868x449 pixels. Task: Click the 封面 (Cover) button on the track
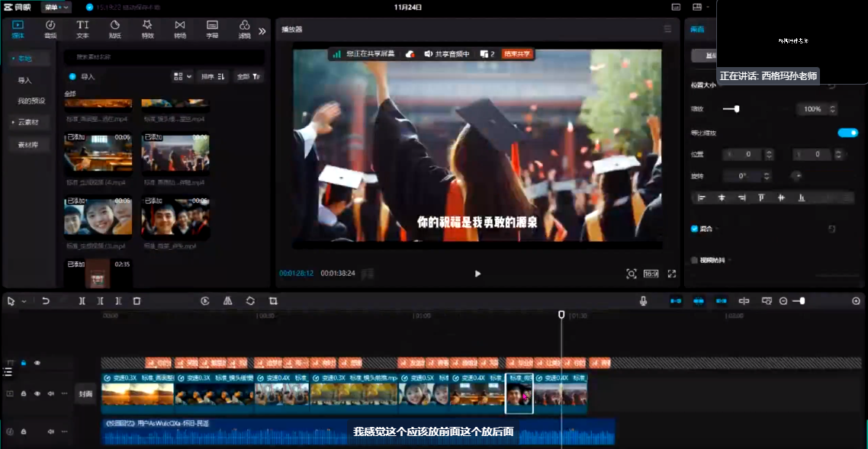coord(85,394)
